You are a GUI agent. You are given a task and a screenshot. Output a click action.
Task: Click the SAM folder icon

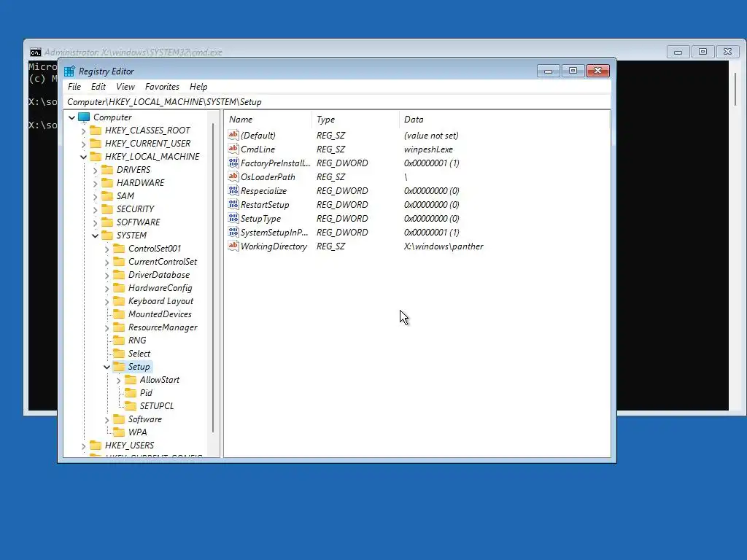tap(108, 196)
